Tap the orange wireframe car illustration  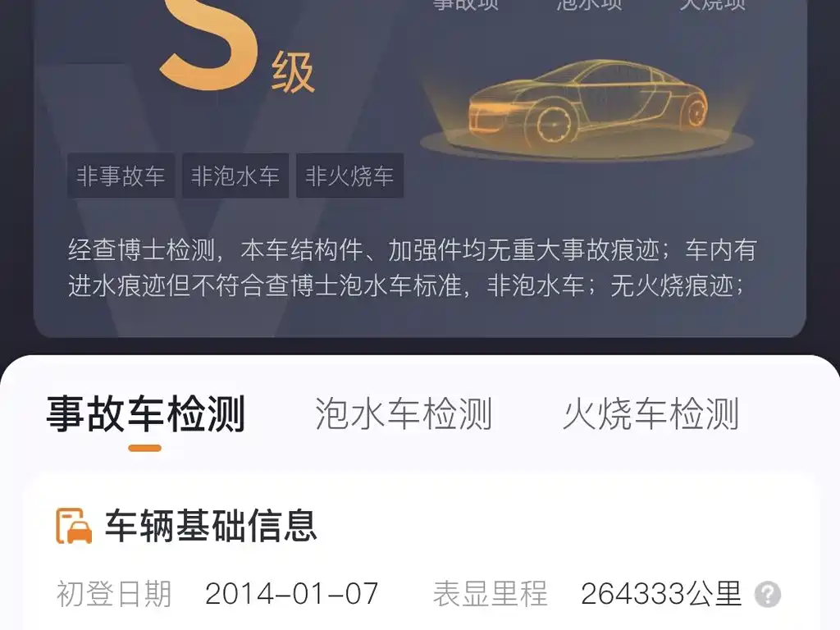[587, 109]
